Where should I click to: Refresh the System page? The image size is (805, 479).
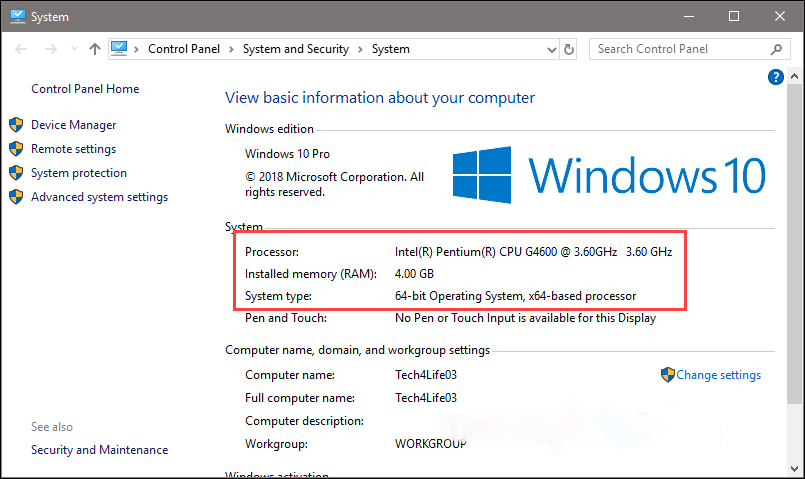point(570,49)
